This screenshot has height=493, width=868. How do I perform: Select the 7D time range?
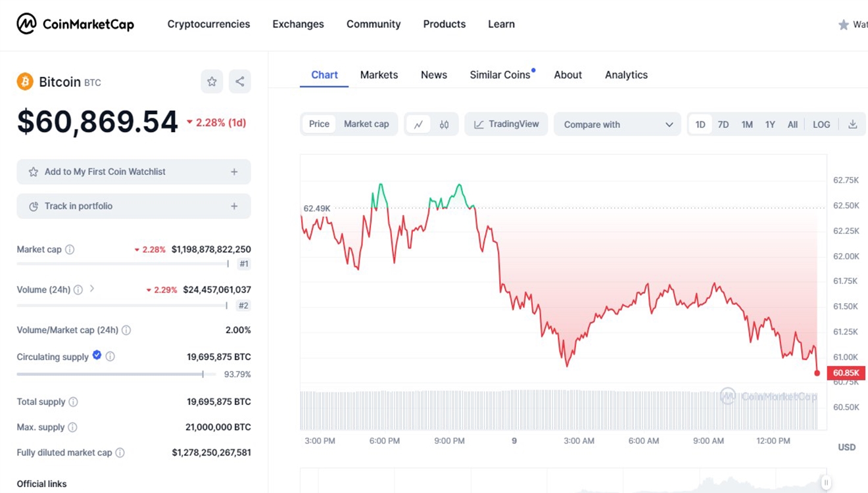(x=723, y=124)
